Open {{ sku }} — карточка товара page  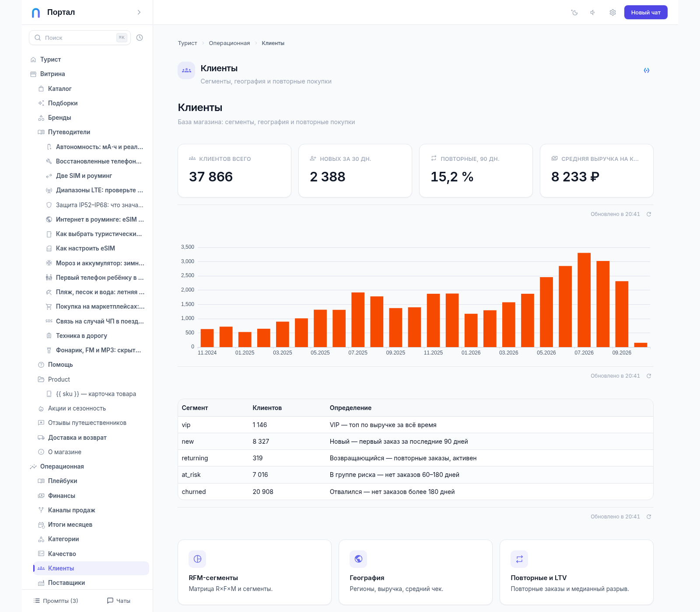(x=95, y=394)
